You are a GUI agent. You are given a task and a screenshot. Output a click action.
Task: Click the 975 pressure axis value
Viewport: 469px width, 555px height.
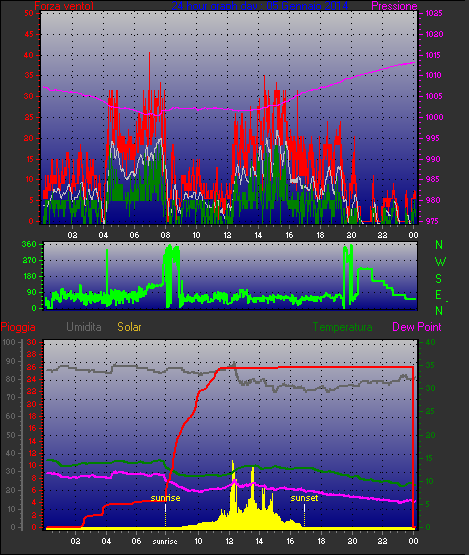pyautogui.click(x=431, y=221)
